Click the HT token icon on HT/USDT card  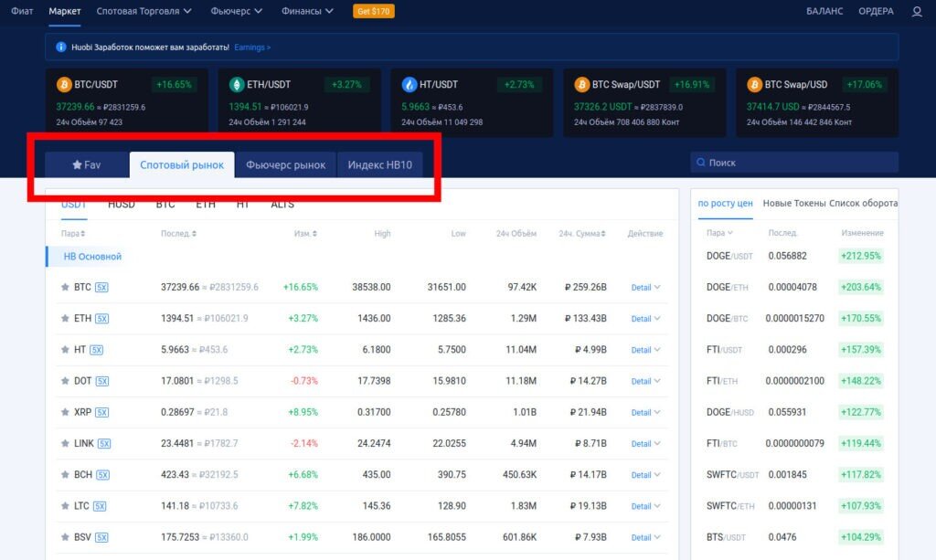[409, 85]
